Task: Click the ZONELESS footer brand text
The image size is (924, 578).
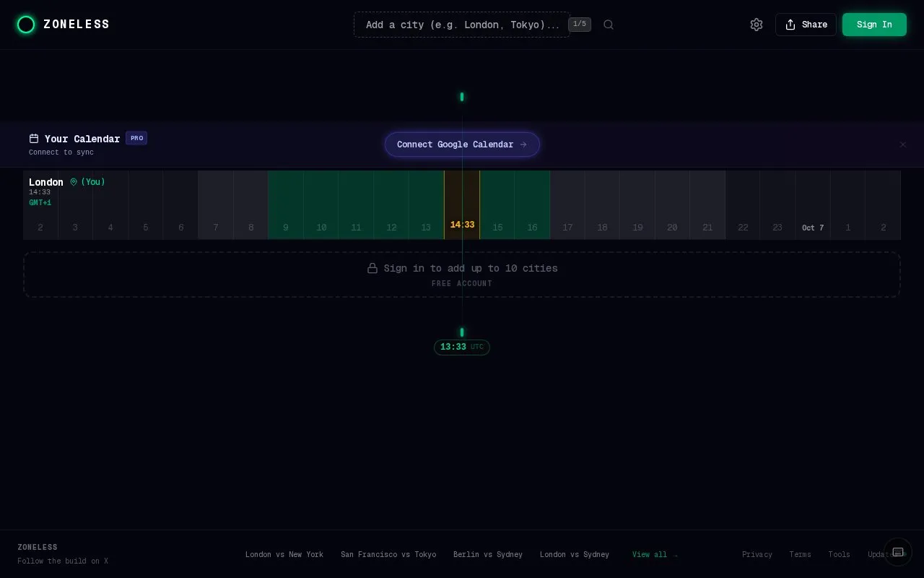Action: pos(38,548)
